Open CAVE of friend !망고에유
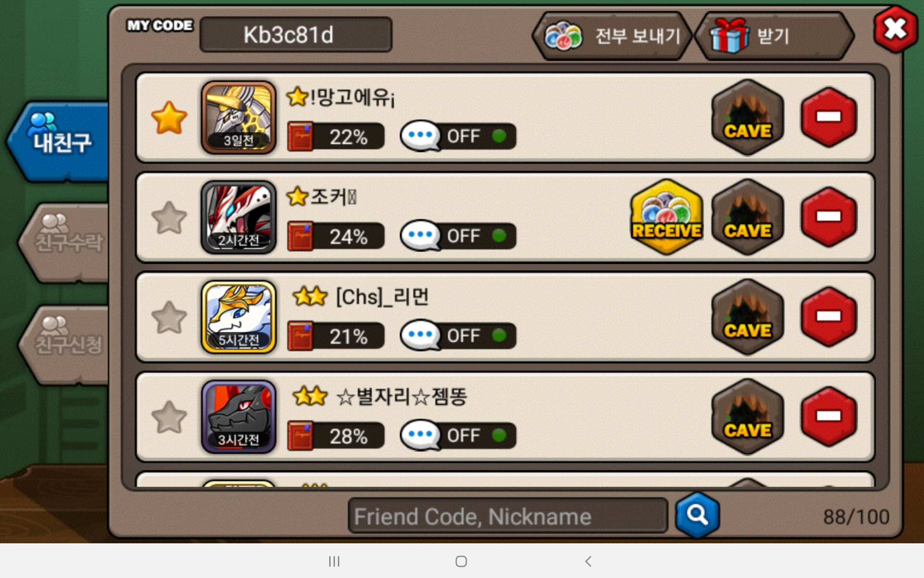 pyautogui.click(x=748, y=118)
